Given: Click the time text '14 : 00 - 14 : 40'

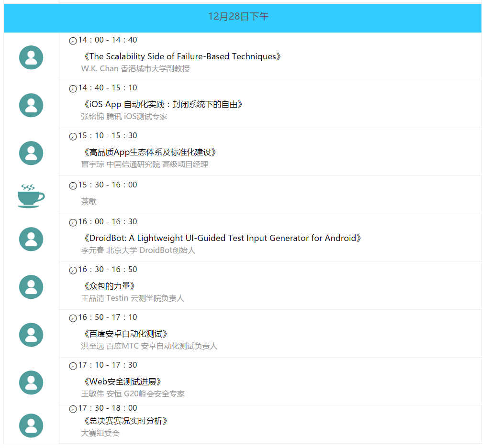Looking at the screenshot, I should point(108,40).
